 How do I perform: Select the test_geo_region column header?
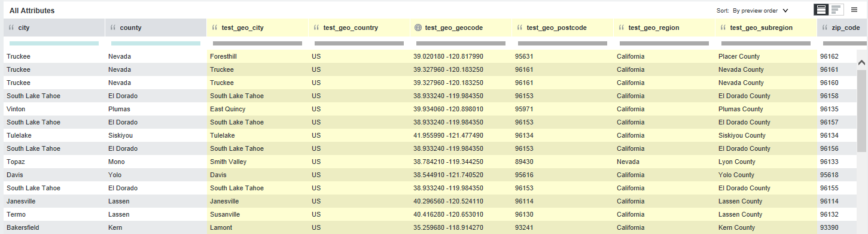(x=665, y=28)
